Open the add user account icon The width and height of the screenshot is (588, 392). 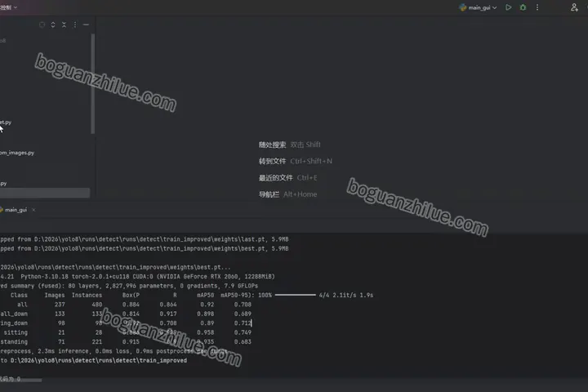coord(574,7)
